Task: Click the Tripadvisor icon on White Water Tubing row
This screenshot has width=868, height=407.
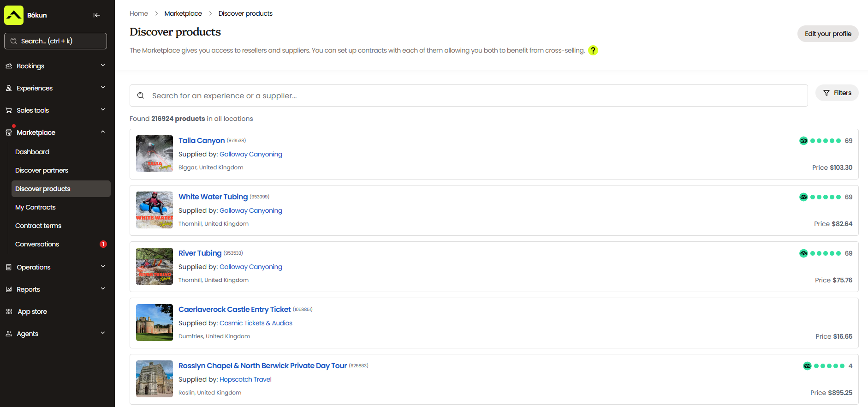Action: [803, 197]
